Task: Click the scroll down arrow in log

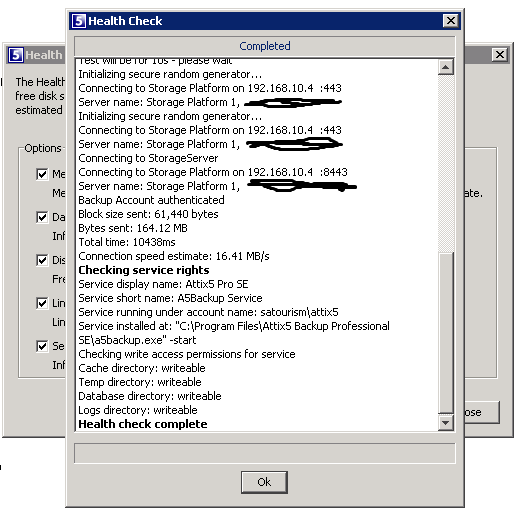Action: coord(446,422)
